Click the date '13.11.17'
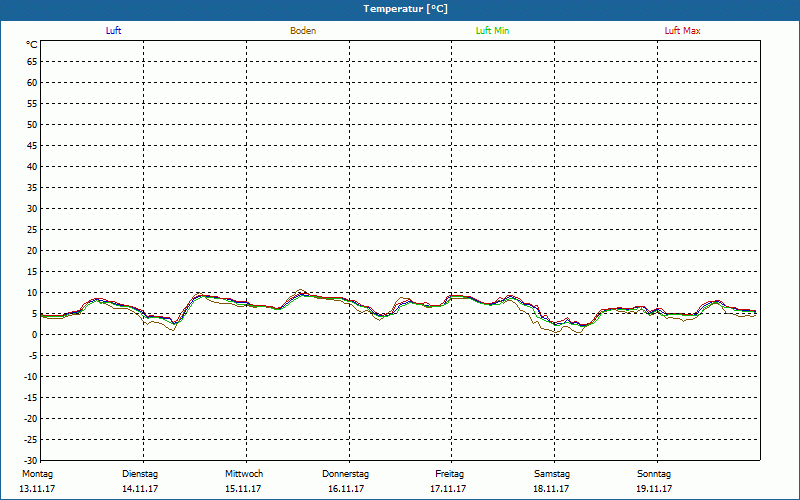Viewport: 800px width, 500px height. (37, 489)
